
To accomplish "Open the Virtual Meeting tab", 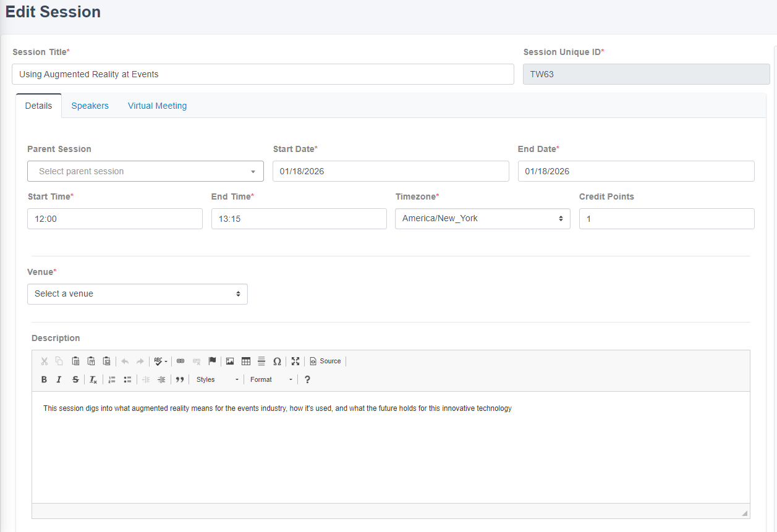I will pyautogui.click(x=157, y=106).
